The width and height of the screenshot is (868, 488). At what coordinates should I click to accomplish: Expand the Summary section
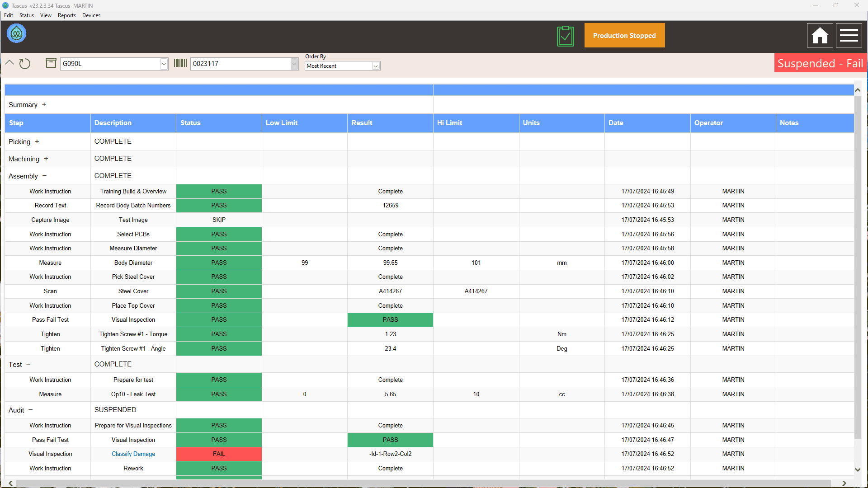pos(44,104)
